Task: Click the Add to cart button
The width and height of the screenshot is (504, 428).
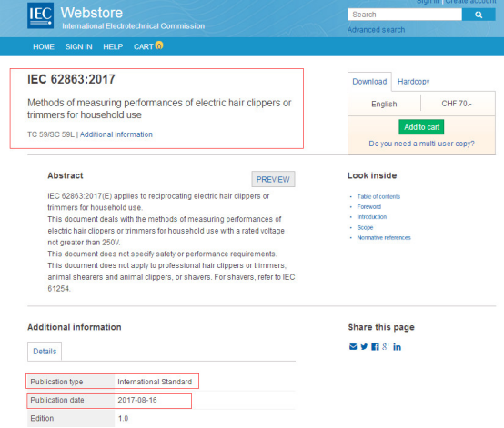Action: coord(421,127)
